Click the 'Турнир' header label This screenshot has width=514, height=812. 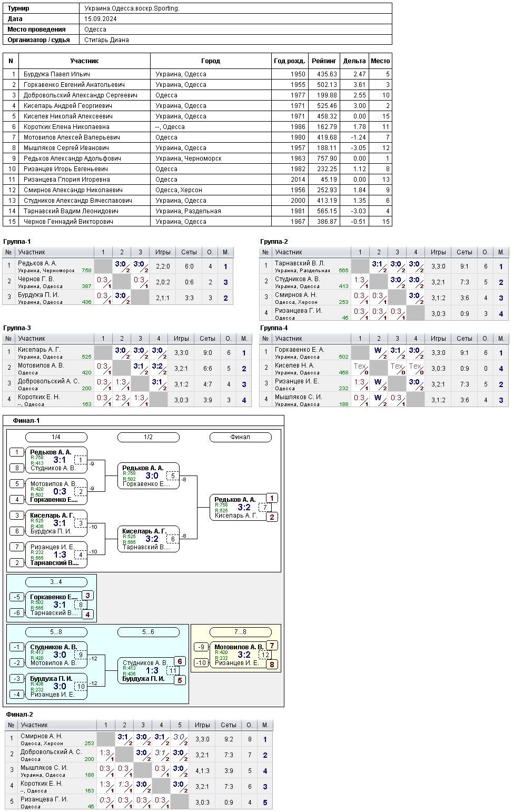(x=18, y=8)
